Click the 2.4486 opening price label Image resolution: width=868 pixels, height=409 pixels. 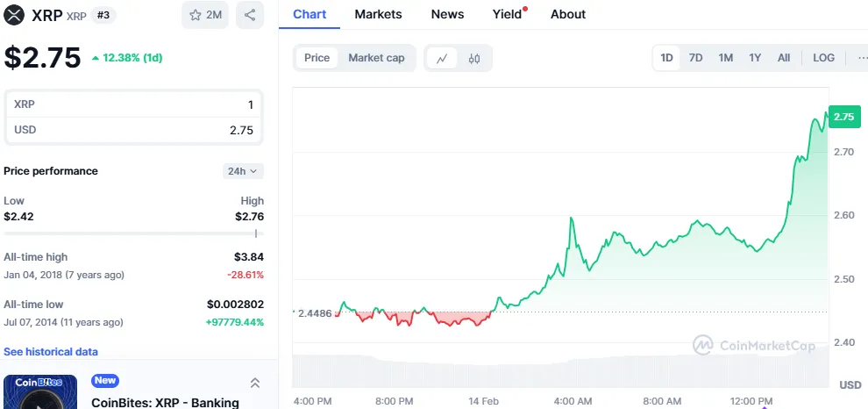[x=315, y=313]
